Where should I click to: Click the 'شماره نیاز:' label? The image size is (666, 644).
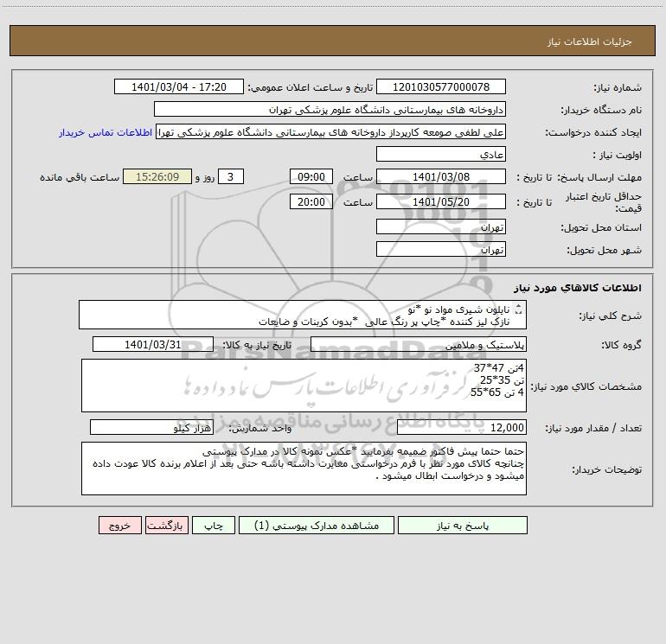(618, 87)
